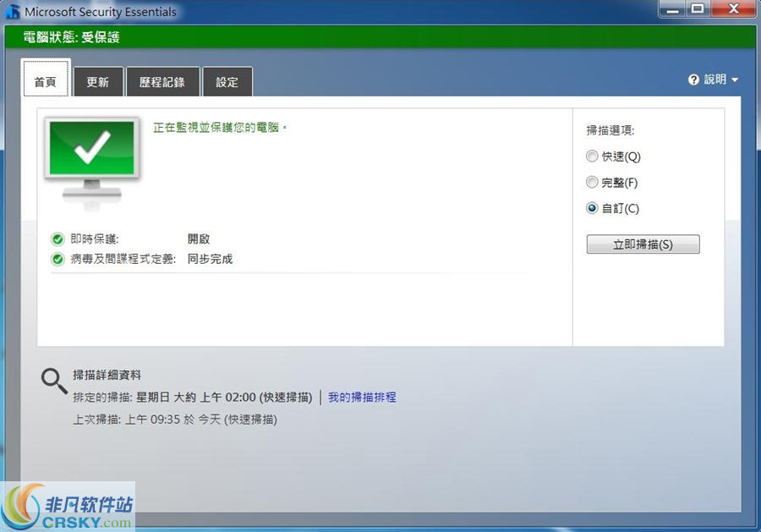
Task: Click the question mark help icon
Action: pos(693,80)
